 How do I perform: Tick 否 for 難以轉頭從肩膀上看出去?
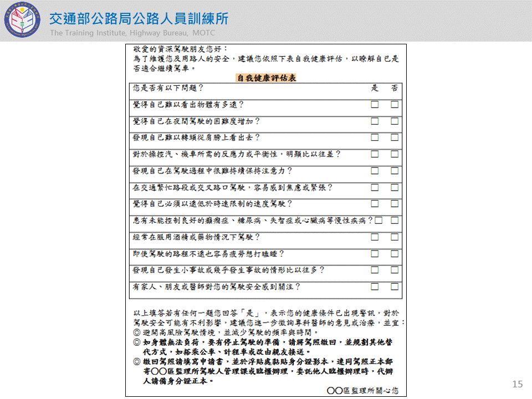(395, 137)
